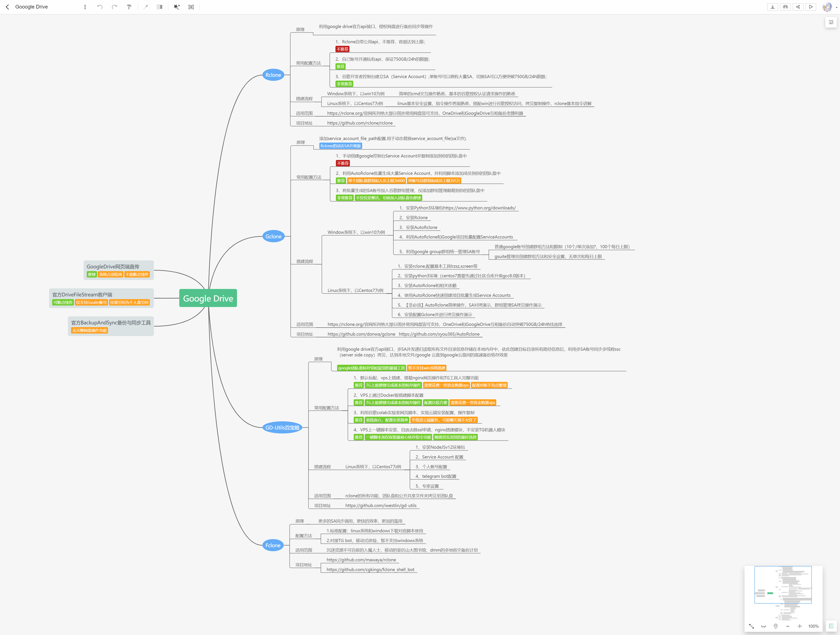Click the download export button
The width and height of the screenshot is (840, 635).
pyautogui.click(x=772, y=7)
